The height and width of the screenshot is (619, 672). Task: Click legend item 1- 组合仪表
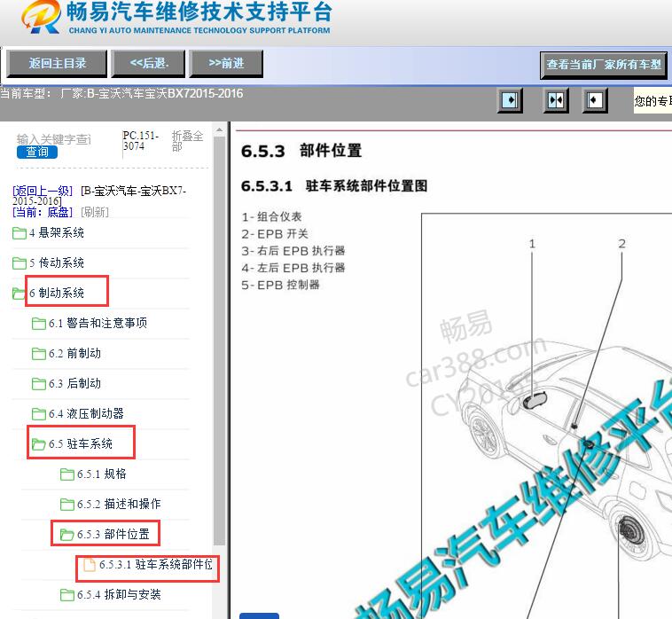coord(271,217)
